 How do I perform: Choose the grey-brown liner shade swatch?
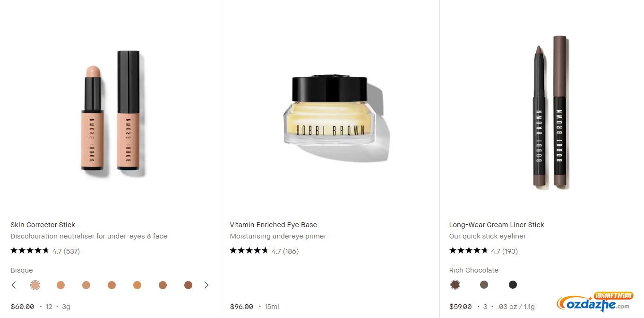coord(484,284)
